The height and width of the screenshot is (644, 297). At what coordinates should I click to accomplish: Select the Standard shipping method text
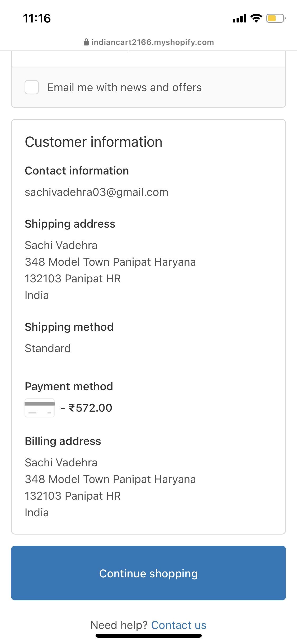[x=48, y=348]
